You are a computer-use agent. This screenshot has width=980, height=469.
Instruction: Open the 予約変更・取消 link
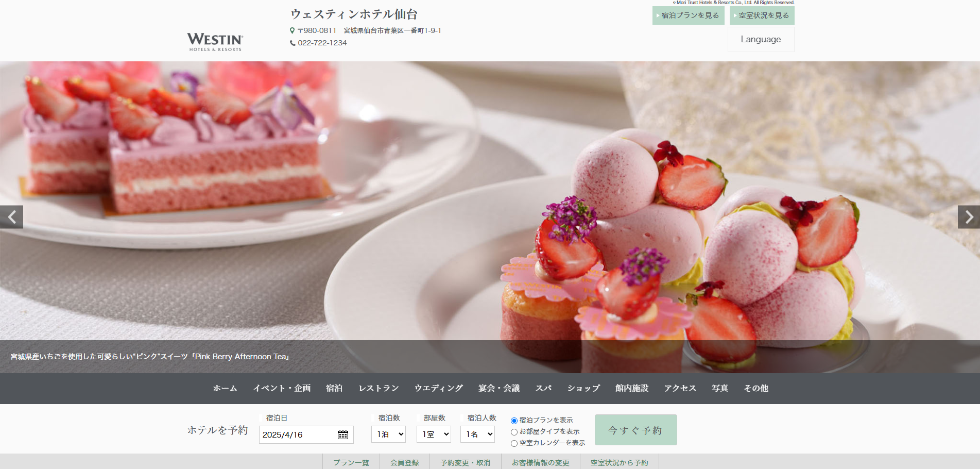(466, 462)
